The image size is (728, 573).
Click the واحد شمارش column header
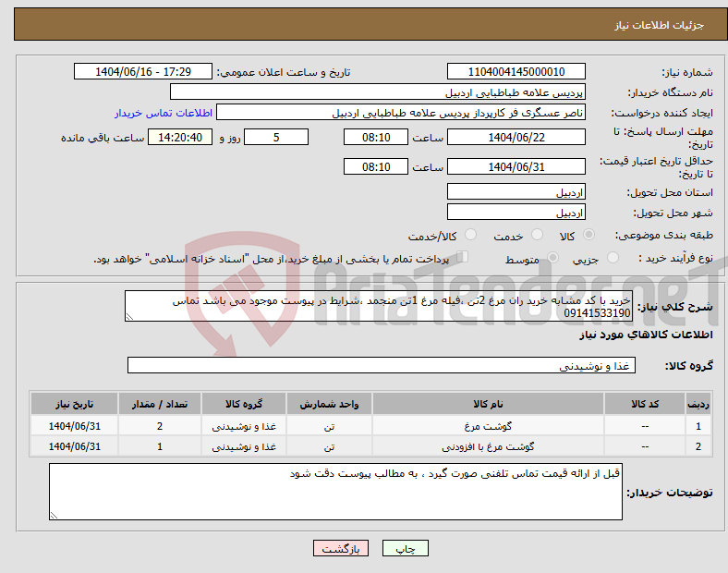pos(329,404)
